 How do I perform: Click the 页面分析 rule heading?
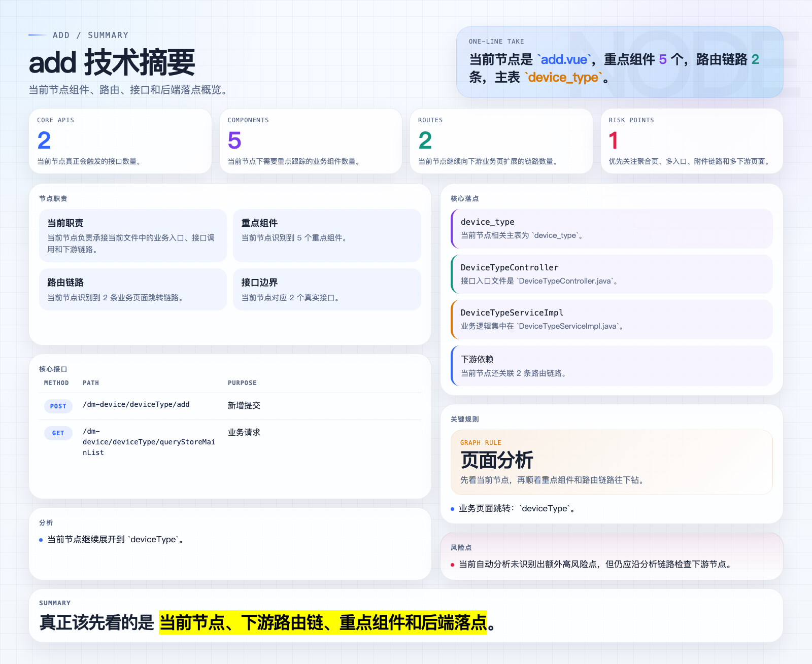click(x=496, y=460)
